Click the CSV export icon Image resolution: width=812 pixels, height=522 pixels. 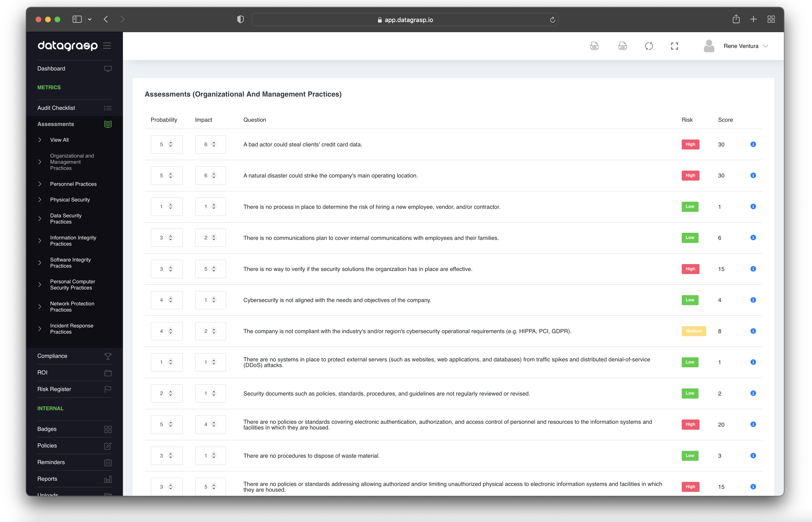pos(622,46)
